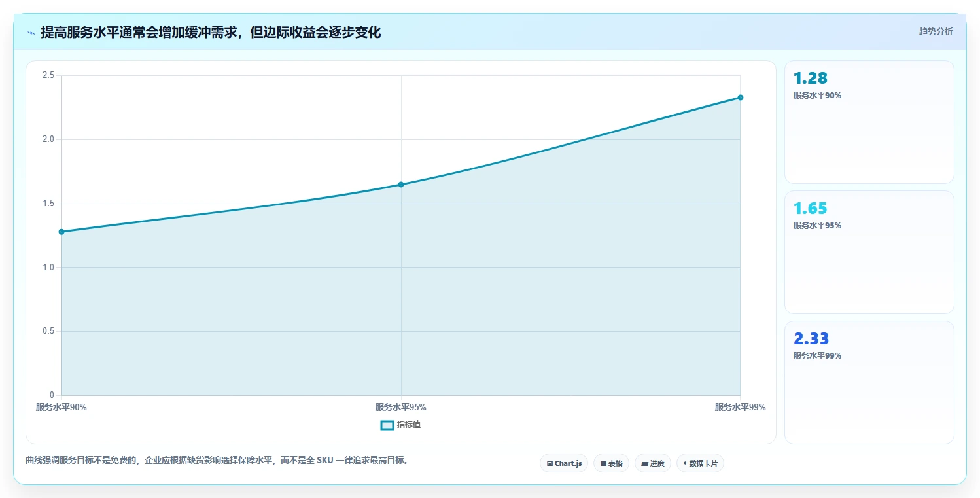Click the y-axis tick 2.5
This screenshot has width=980, height=498.
48,75
